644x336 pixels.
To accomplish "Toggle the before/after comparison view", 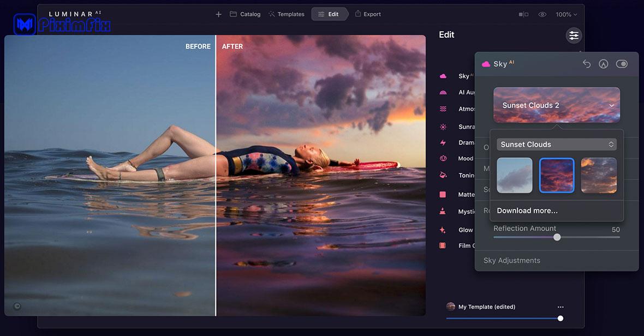I will pyautogui.click(x=523, y=14).
